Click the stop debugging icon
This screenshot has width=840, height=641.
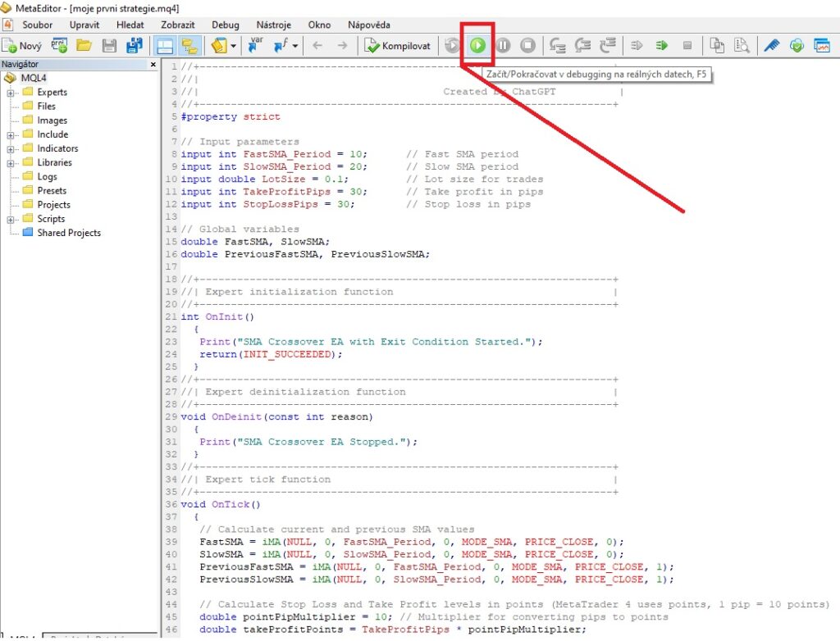pos(528,46)
